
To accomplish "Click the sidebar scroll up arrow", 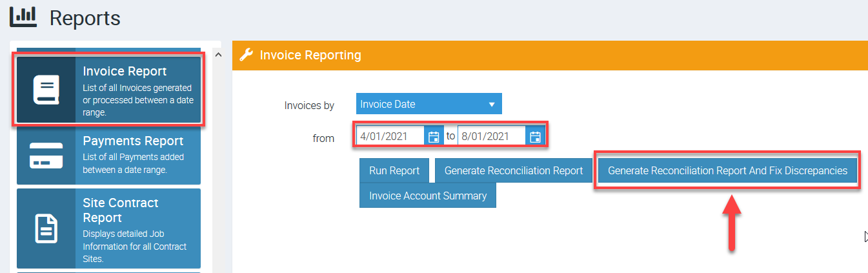I will 217,55.
